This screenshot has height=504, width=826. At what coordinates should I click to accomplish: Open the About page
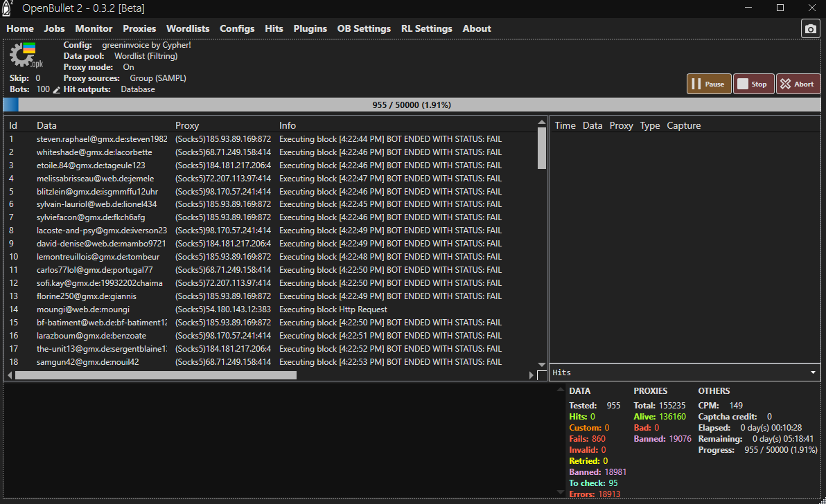(477, 28)
